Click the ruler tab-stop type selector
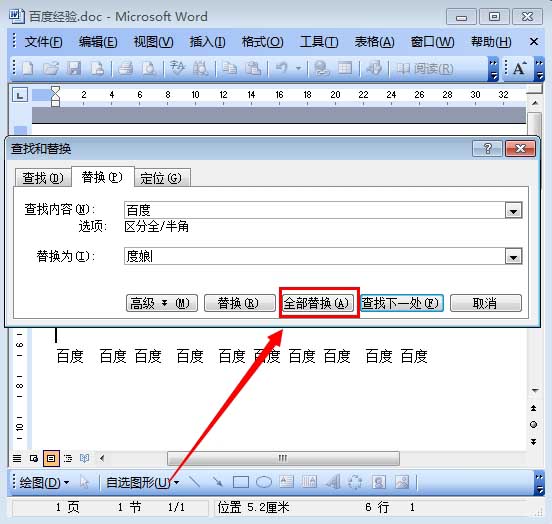 (x=20, y=95)
